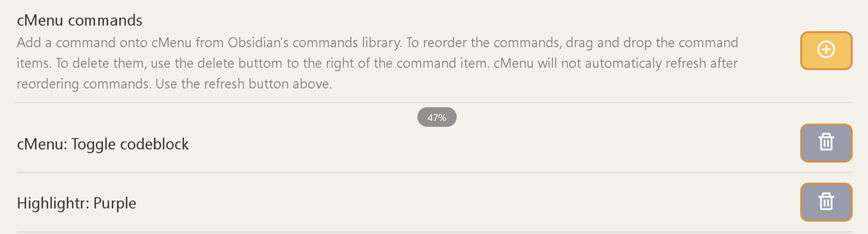Click the cMenu commands heading
The height and width of the screenshot is (234, 868).
point(79,20)
